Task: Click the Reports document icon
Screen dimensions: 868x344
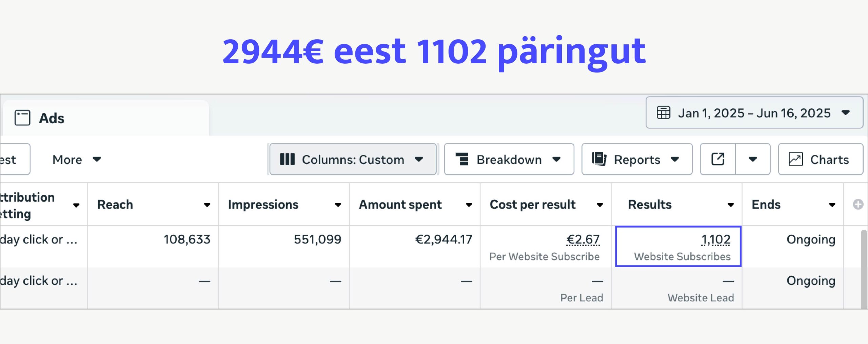Action: [x=599, y=159]
